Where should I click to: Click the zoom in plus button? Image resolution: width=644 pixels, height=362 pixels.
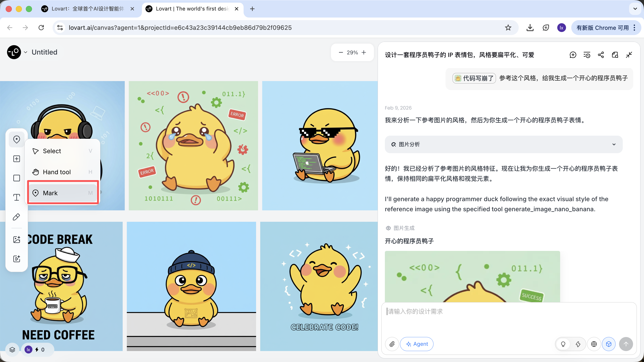(x=364, y=52)
